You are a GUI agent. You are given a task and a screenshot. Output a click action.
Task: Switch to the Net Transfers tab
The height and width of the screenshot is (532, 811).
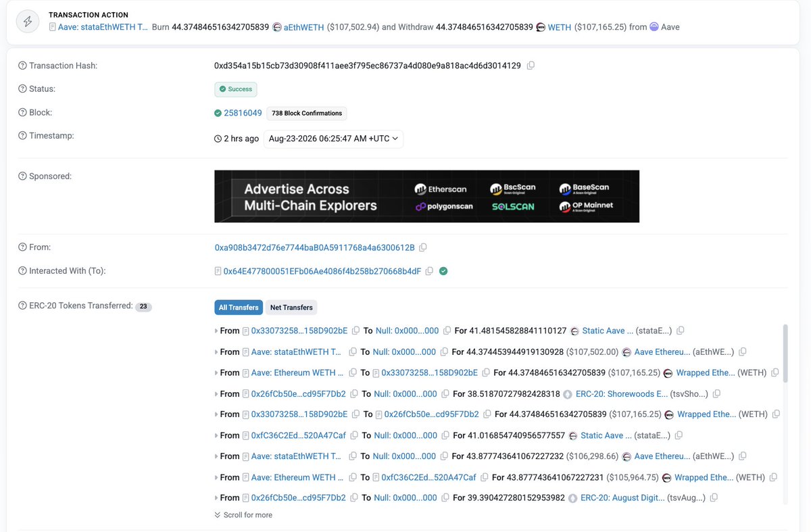tap(291, 308)
